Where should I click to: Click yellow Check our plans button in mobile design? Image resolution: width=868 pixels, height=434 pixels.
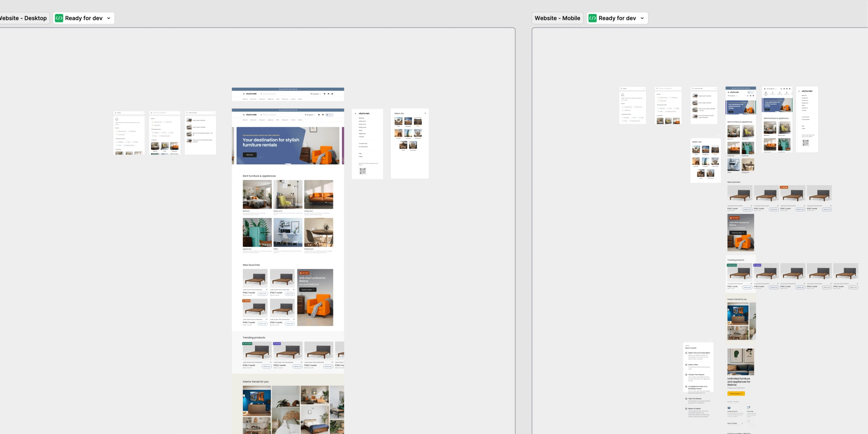coord(736,394)
